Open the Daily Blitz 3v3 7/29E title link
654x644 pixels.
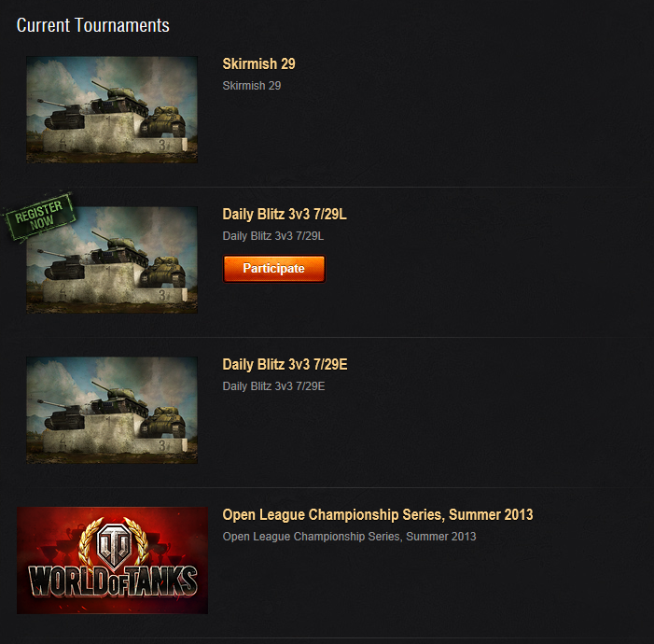pyautogui.click(x=285, y=364)
